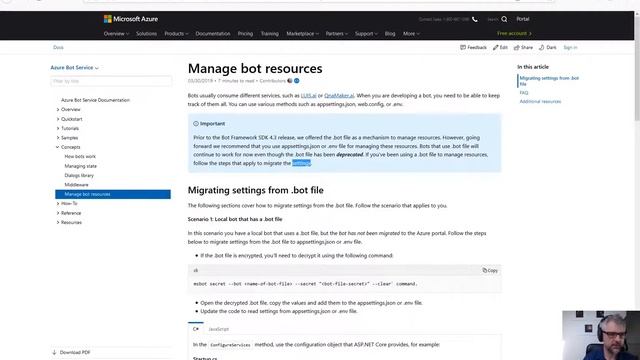
Task: Open the LUIS.ai link
Action: click(x=308, y=96)
